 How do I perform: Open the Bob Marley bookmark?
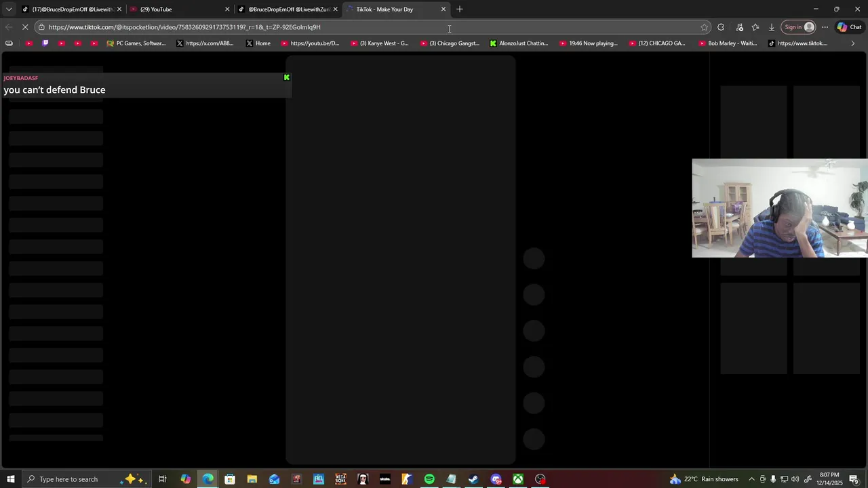tap(728, 43)
